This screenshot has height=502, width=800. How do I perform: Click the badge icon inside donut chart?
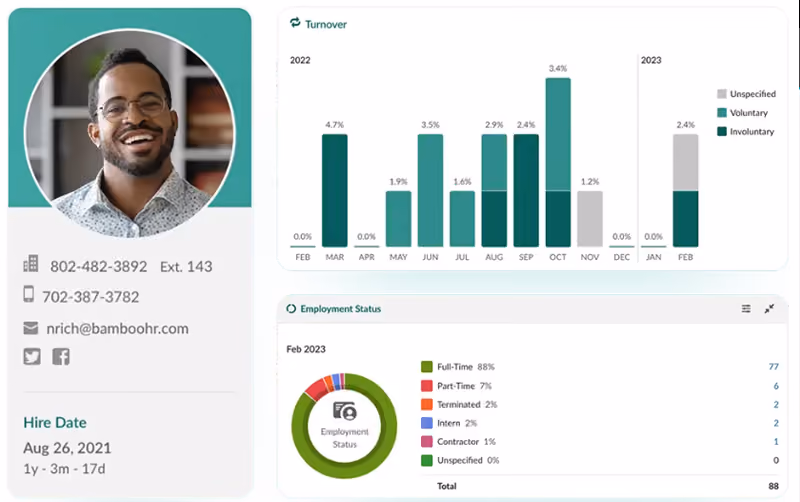[x=344, y=411]
